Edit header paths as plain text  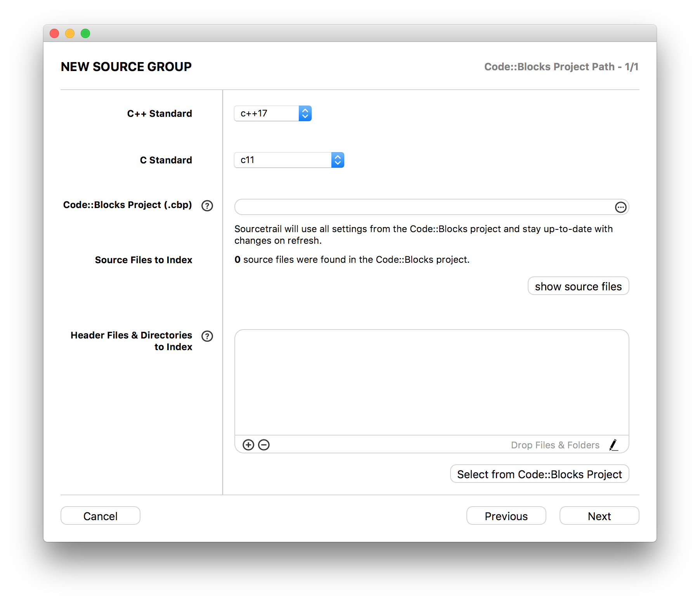click(613, 445)
